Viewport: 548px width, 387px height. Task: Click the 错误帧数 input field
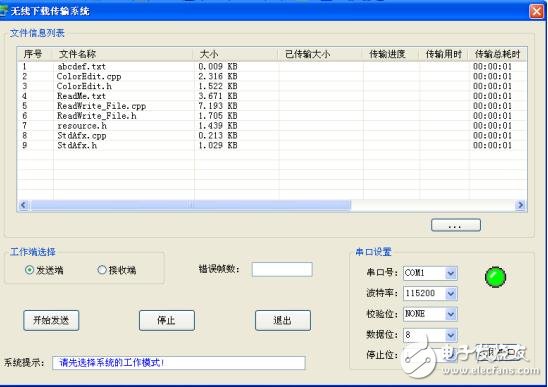click(282, 269)
